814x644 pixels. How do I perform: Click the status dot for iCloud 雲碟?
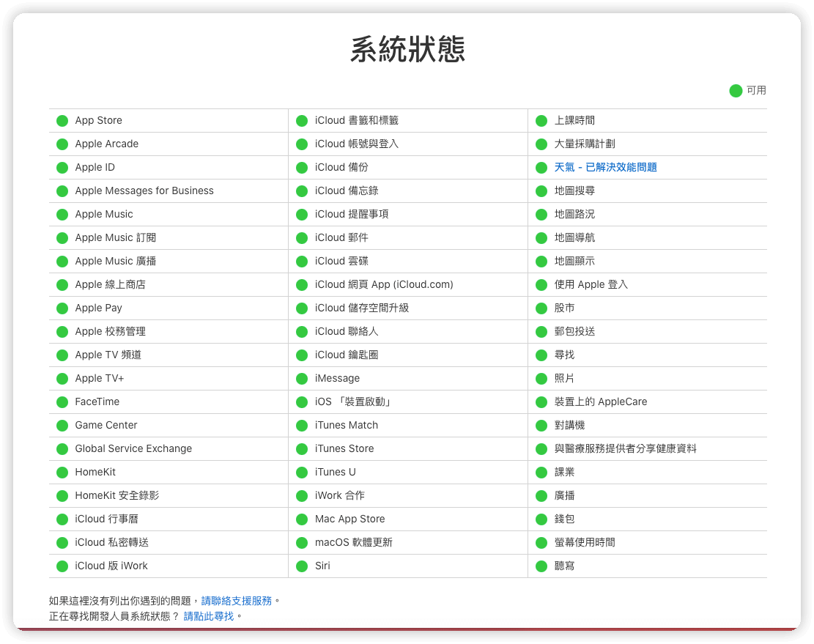(302, 262)
